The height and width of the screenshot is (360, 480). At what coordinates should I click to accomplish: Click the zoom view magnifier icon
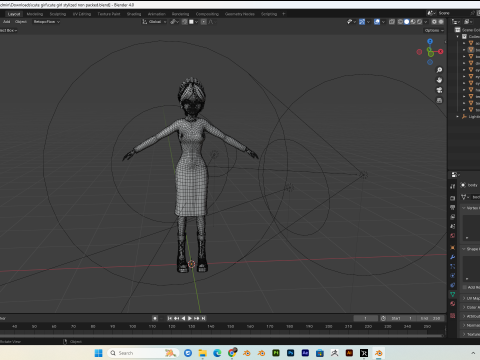coord(439,70)
